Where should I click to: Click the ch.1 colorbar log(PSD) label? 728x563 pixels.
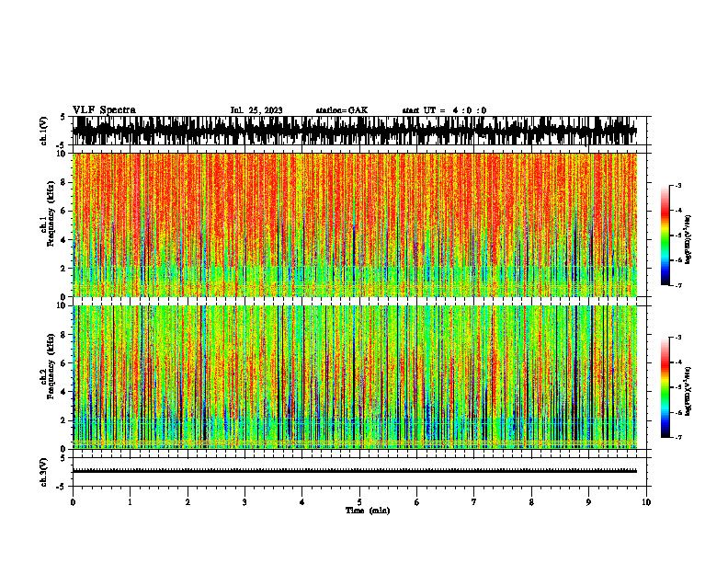688,240
